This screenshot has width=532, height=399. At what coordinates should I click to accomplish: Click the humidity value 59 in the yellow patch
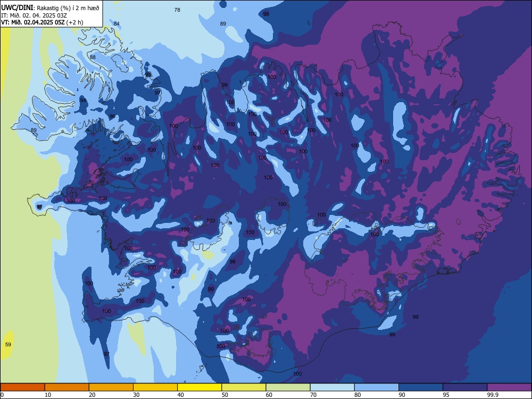(8, 344)
